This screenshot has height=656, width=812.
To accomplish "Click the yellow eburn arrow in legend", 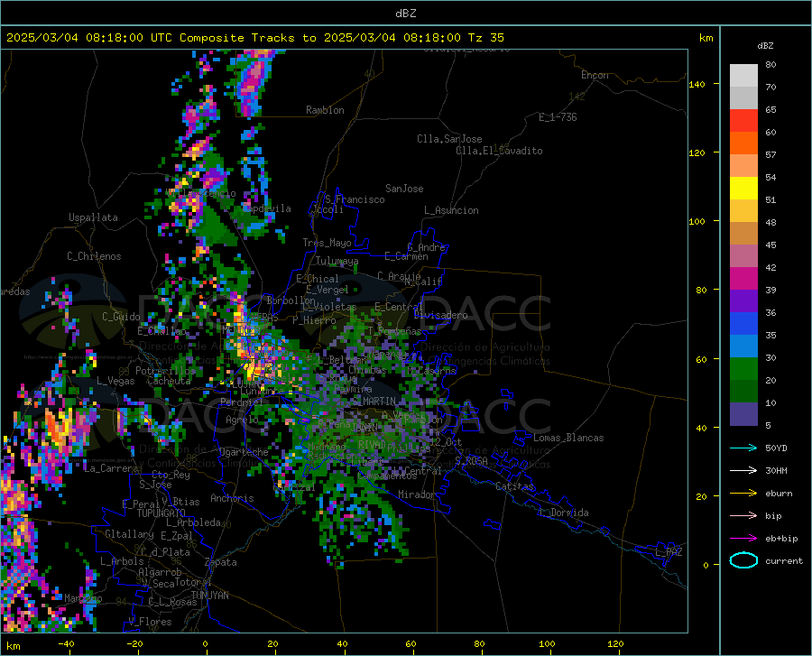I will (x=743, y=494).
